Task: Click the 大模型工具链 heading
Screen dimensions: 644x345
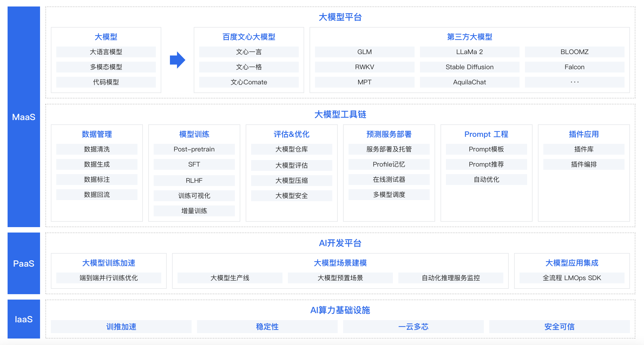Action: 340,114
